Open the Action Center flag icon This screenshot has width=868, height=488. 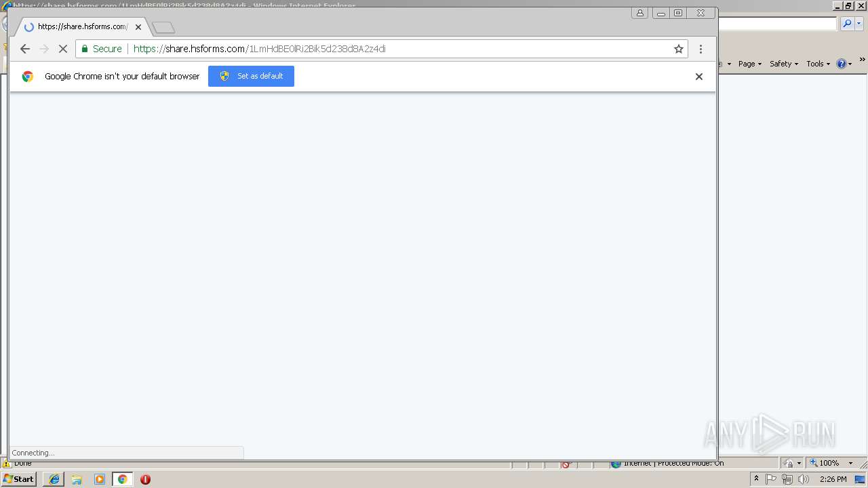point(771,479)
